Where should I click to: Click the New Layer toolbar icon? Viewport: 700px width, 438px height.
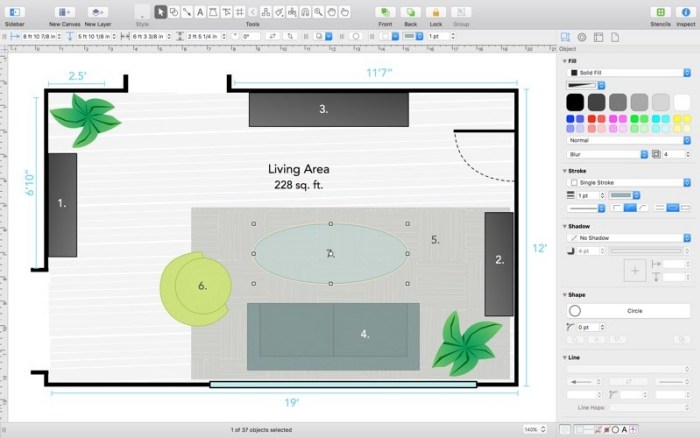(97, 12)
